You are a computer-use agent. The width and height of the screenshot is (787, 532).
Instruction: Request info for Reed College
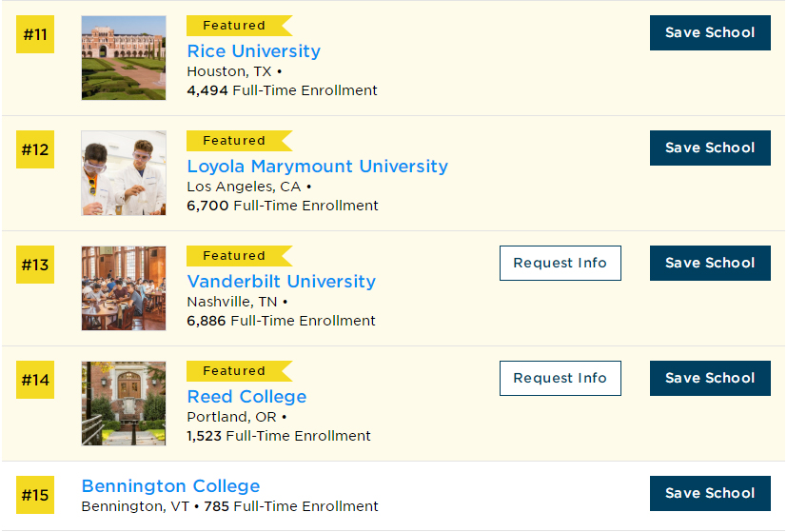pyautogui.click(x=561, y=378)
